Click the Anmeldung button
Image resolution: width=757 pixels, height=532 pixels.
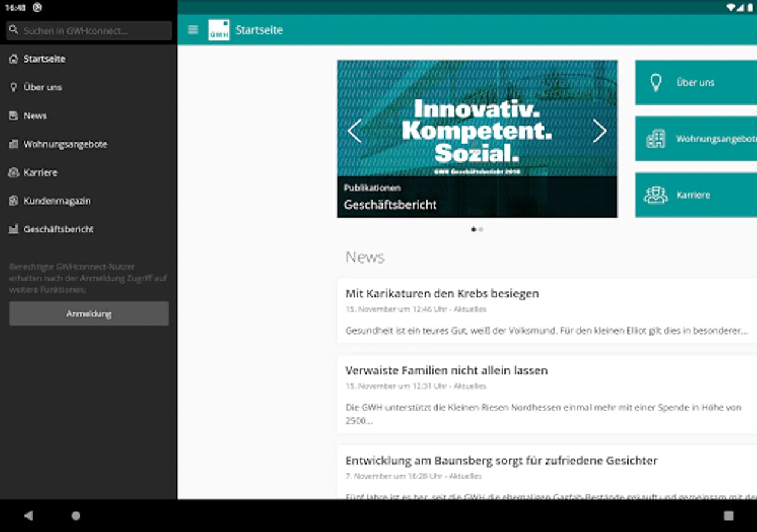(89, 313)
